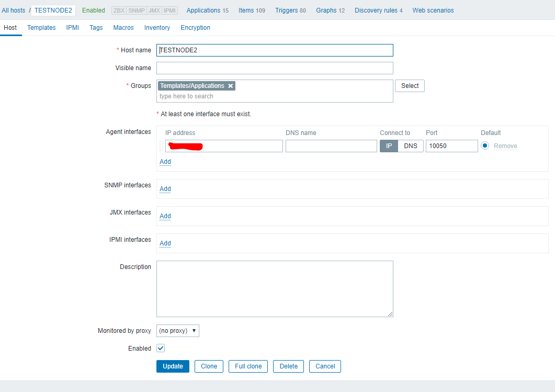The height and width of the screenshot is (392, 555).
Task: Select the Default interface radio button
Action: [x=485, y=146]
